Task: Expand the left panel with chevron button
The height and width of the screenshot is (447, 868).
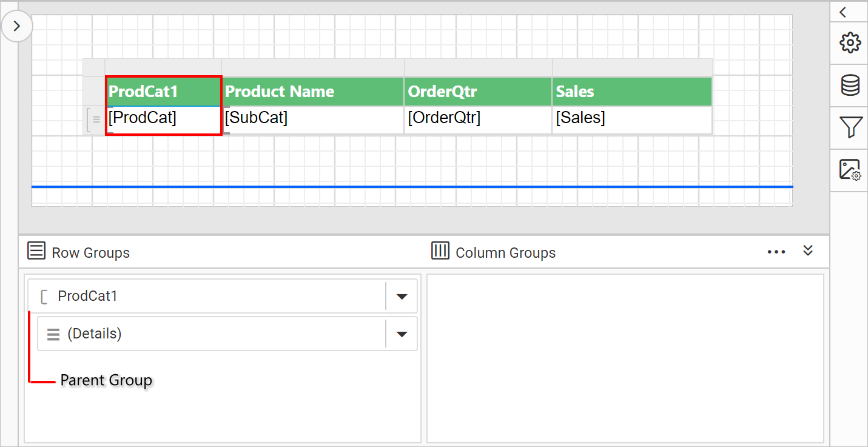Action: tap(16, 26)
